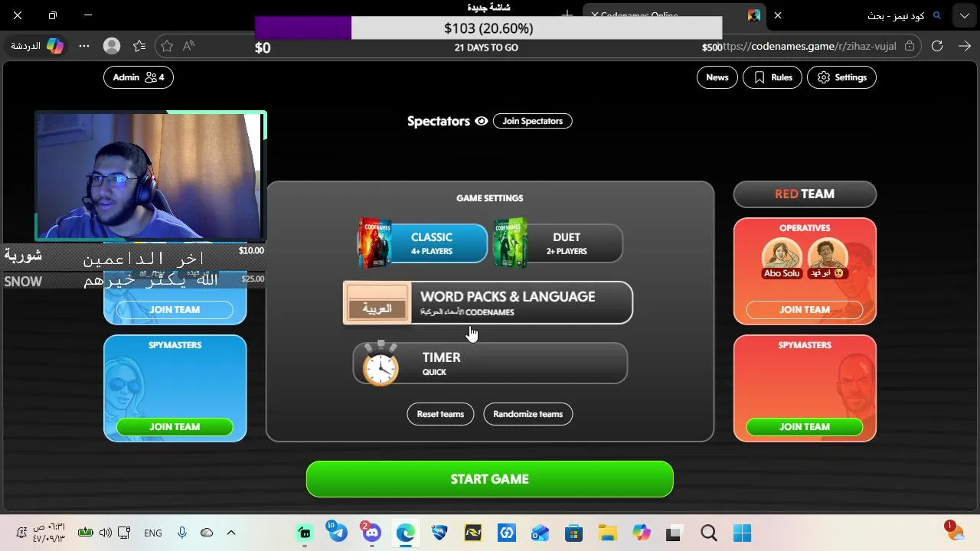Image resolution: width=980 pixels, height=551 pixels.
Task: Click the spectators eye icon
Action: pyautogui.click(x=481, y=121)
